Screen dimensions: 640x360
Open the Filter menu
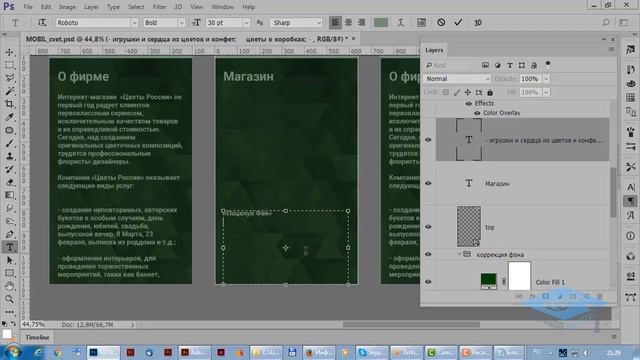[x=159, y=7]
